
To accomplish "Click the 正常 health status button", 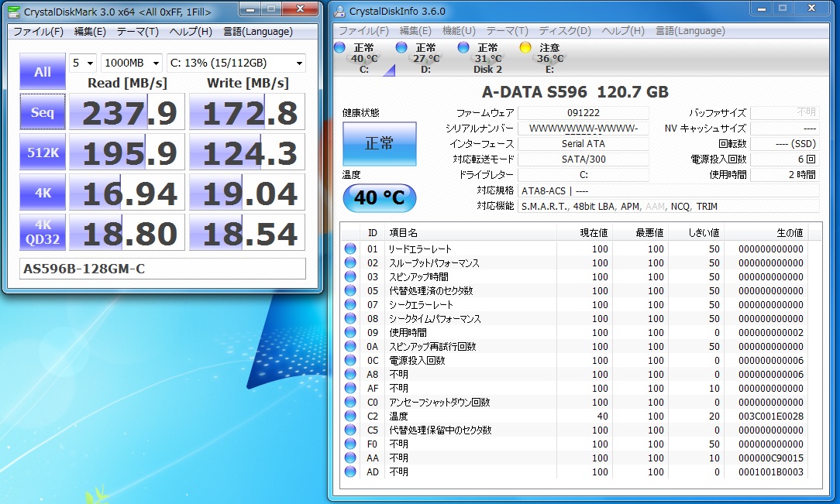I will click(x=379, y=143).
